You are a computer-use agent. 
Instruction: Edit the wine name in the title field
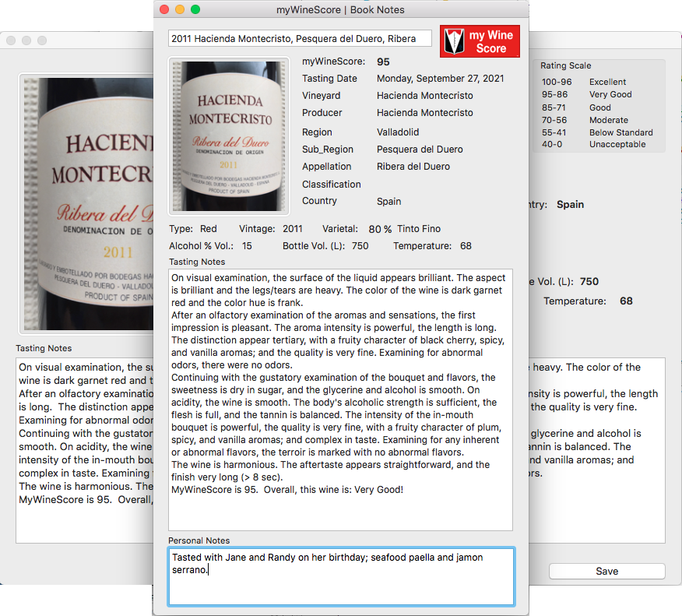[300, 38]
